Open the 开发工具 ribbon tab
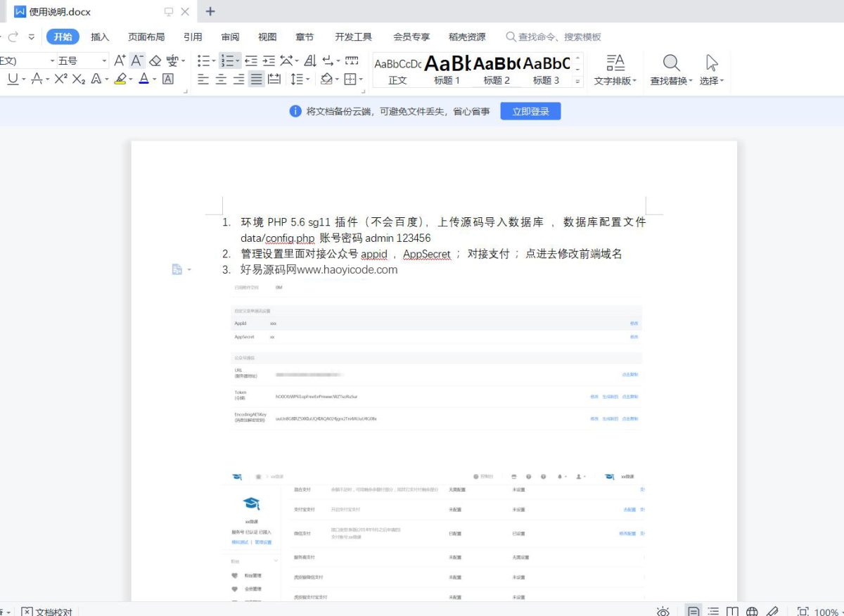 point(353,37)
